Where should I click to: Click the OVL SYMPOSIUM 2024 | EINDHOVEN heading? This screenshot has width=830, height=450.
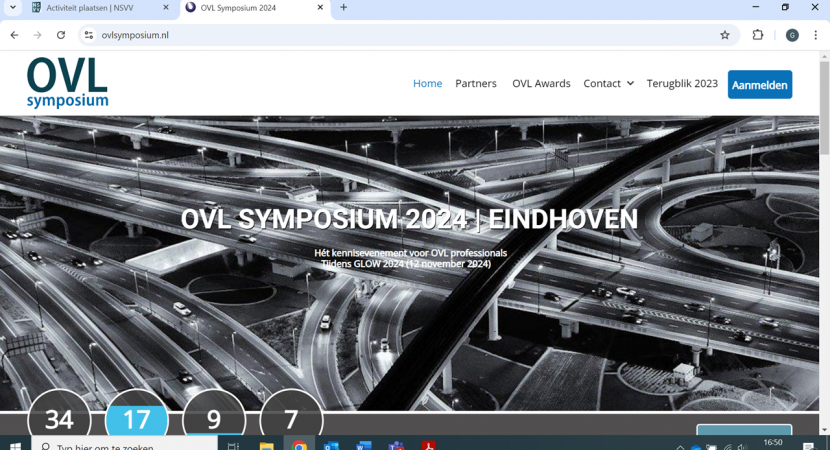pos(409,219)
